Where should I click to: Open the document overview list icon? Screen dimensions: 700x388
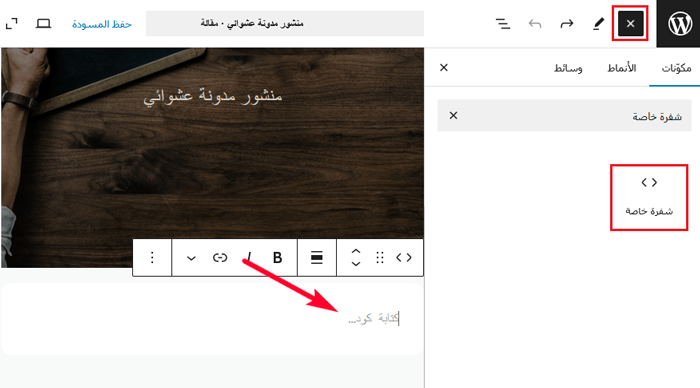pyautogui.click(x=503, y=24)
